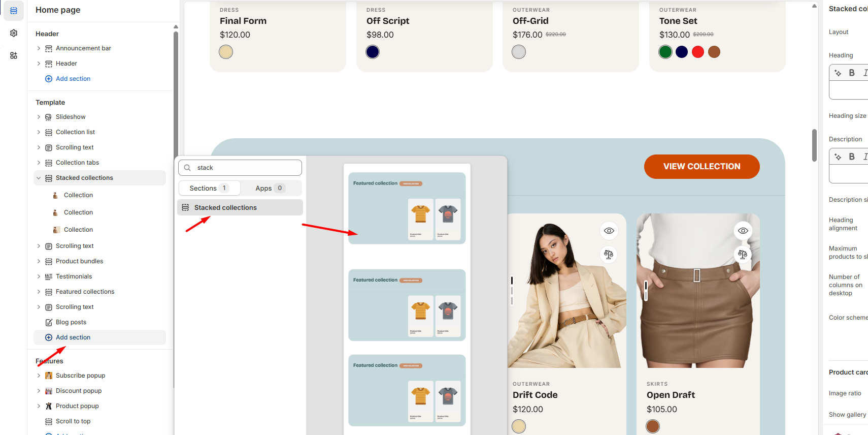868x435 pixels.
Task: Switch to the Sections tab in picker
Action: 210,188
